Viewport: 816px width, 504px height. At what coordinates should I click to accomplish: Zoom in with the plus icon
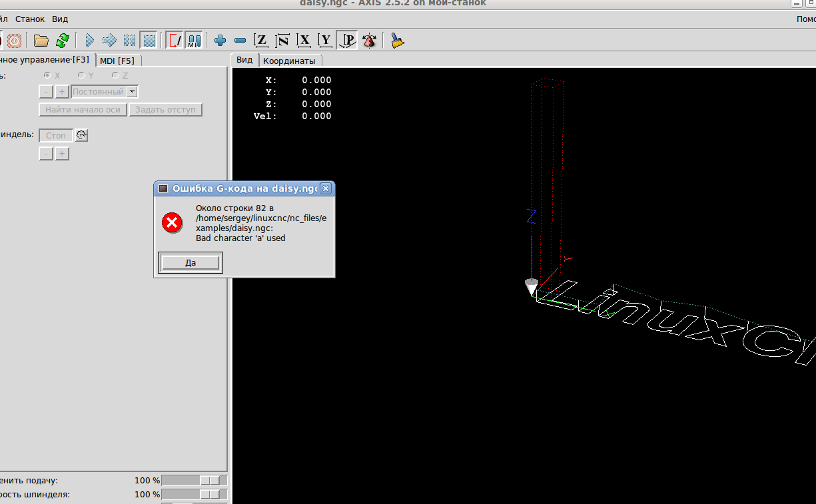(x=220, y=41)
